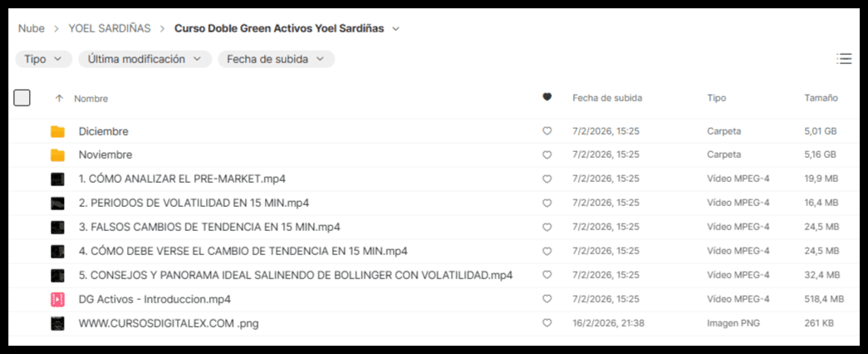Screen dimensions: 868x354
Task: Tick the select-all checkbox
Action: 22,98
